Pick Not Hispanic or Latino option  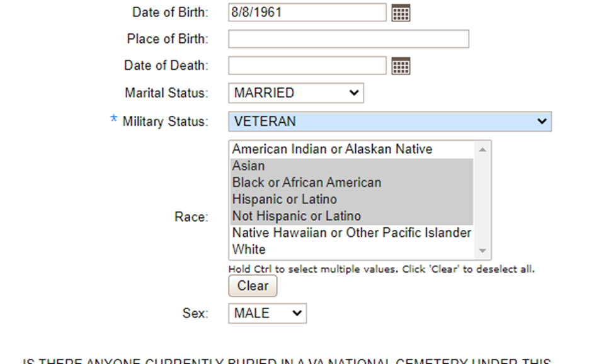pyautogui.click(x=297, y=216)
